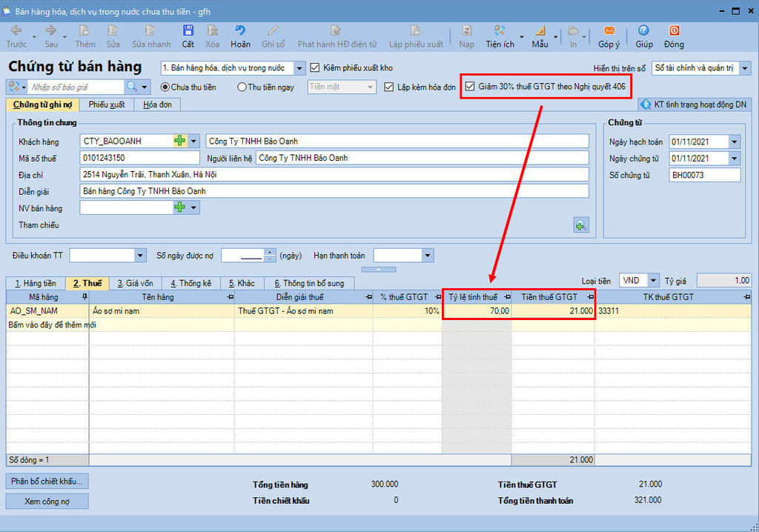759x532 pixels.
Task: Go to next voucher with Sau
Action: (x=51, y=31)
